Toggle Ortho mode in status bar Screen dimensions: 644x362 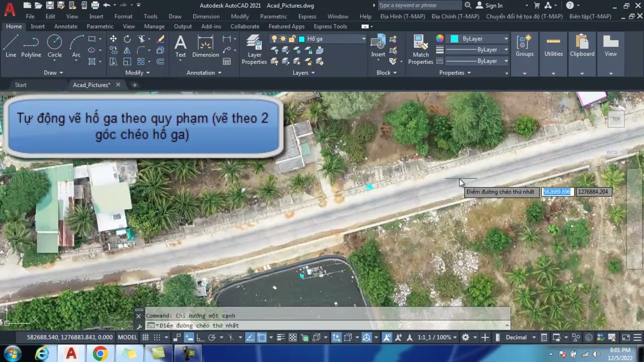tap(200, 337)
